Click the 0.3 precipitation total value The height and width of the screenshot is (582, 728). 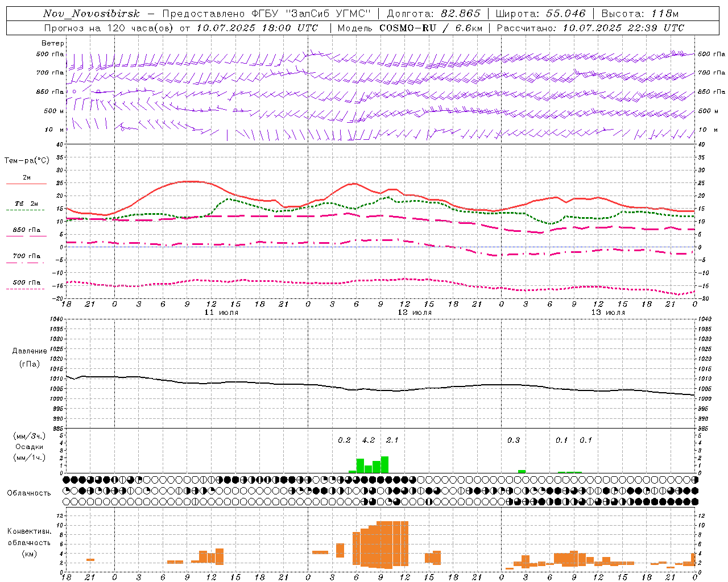(x=514, y=440)
